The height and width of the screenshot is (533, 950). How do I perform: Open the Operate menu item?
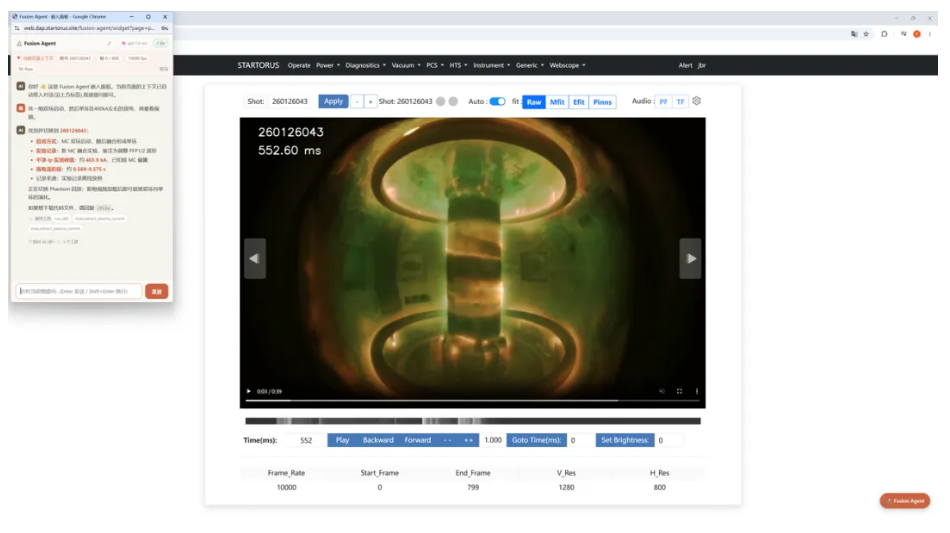coord(299,65)
